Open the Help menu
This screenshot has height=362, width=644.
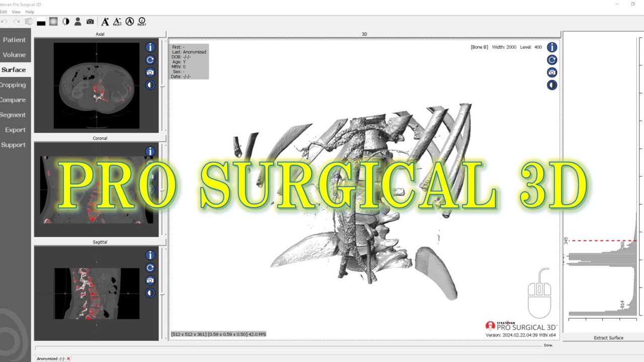[x=30, y=12]
